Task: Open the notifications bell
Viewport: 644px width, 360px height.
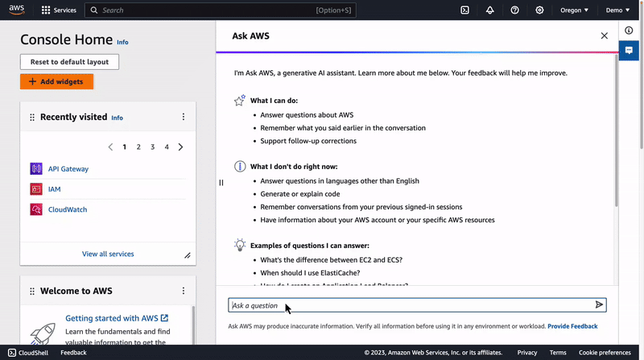Action: 489,10
